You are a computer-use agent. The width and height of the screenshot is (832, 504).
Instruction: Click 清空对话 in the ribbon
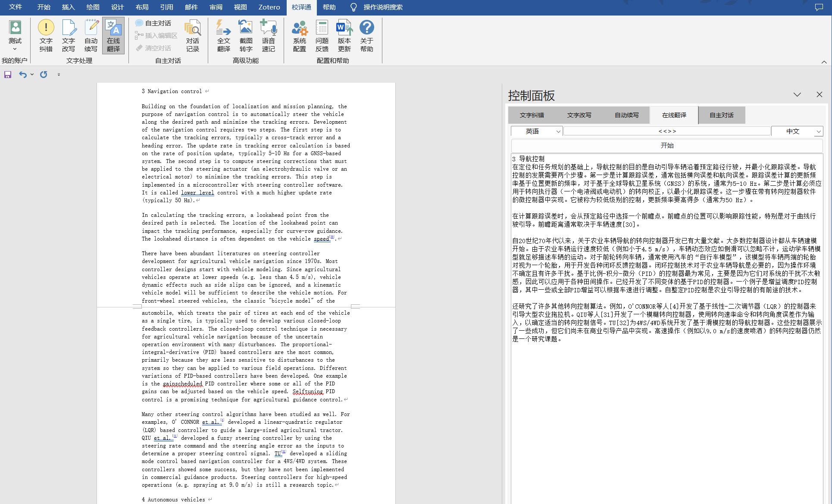coord(153,48)
